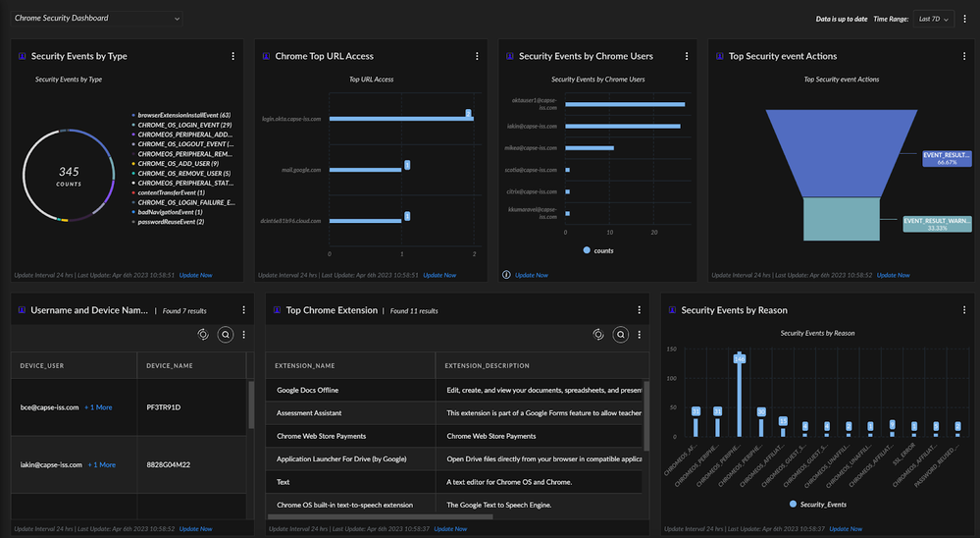Toggle the counts legend in Chrome Users chart

[x=598, y=250]
